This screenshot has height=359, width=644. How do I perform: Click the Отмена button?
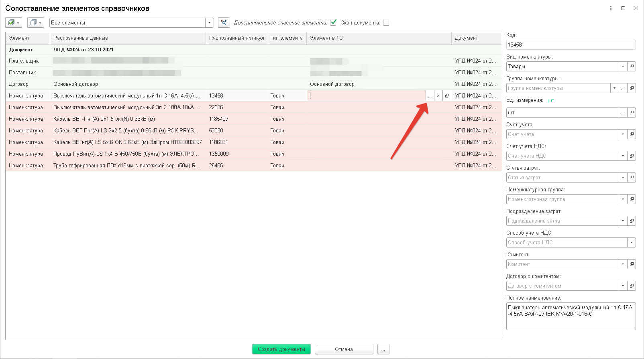pos(344,349)
